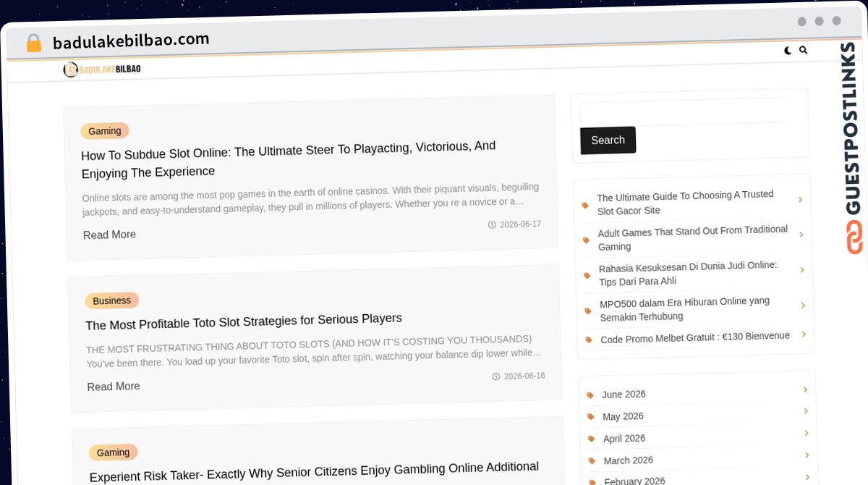
Task: Open the April 2026 archive
Action: pos(624,439)
